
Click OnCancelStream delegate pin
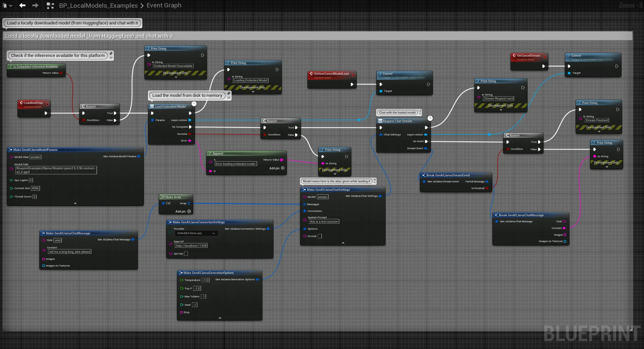[x=545, y=57]
